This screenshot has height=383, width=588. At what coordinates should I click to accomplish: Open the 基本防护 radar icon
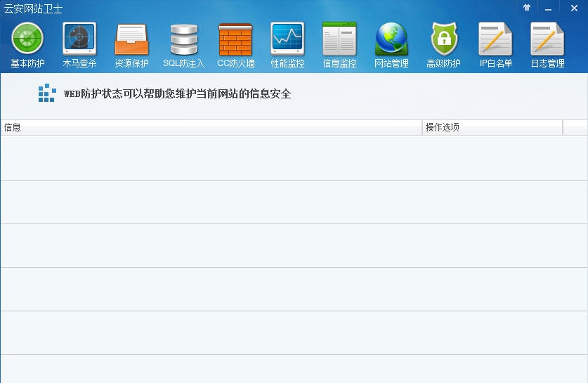click(x=27, y=38)
